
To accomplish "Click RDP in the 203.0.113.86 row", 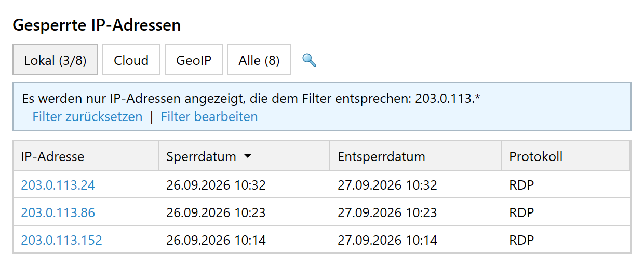I will (521, 212).
